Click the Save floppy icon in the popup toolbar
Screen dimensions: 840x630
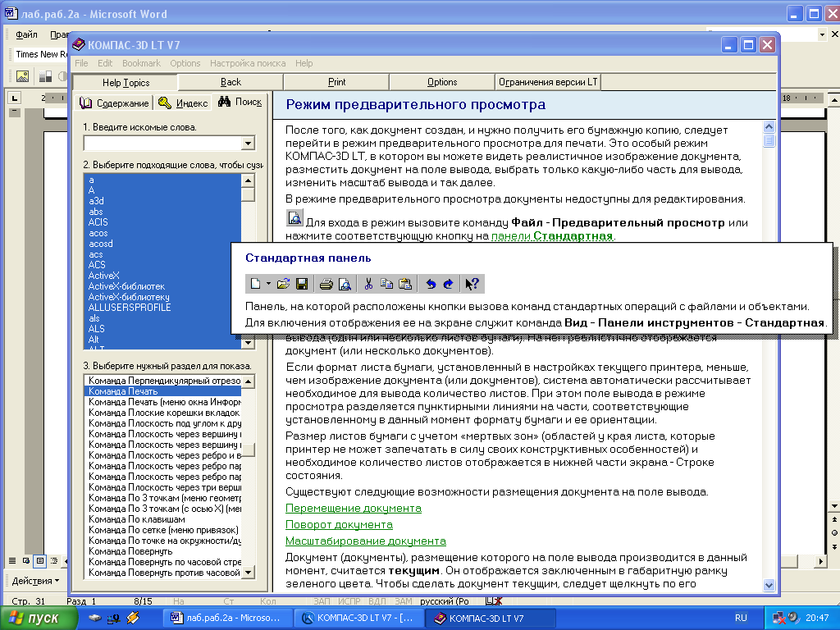pyautogui.click(x=302, y=284)
